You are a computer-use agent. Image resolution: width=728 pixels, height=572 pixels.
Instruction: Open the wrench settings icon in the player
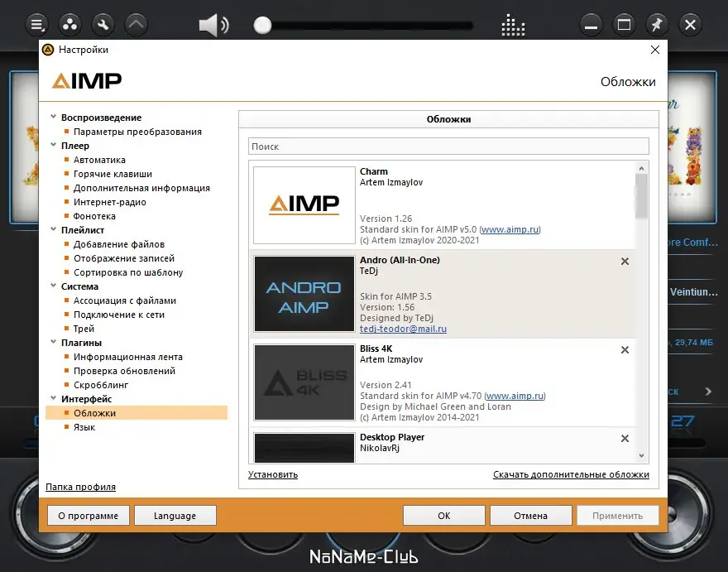tap(103, 25)
